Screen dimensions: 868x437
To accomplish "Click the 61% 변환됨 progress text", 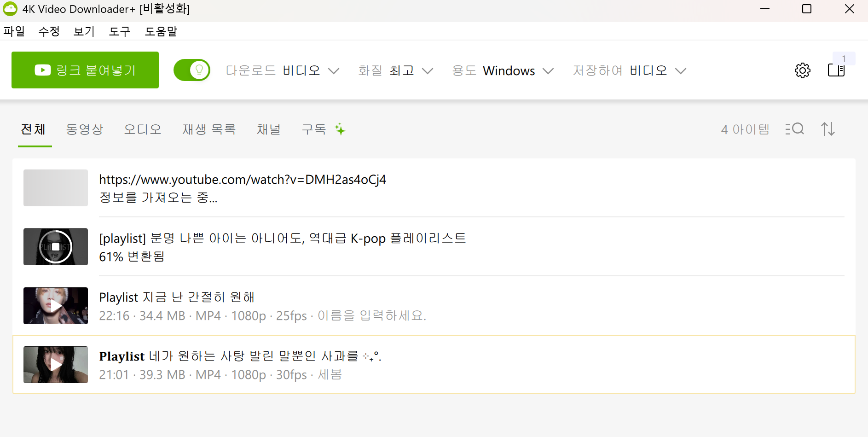I will click(132, 256).
